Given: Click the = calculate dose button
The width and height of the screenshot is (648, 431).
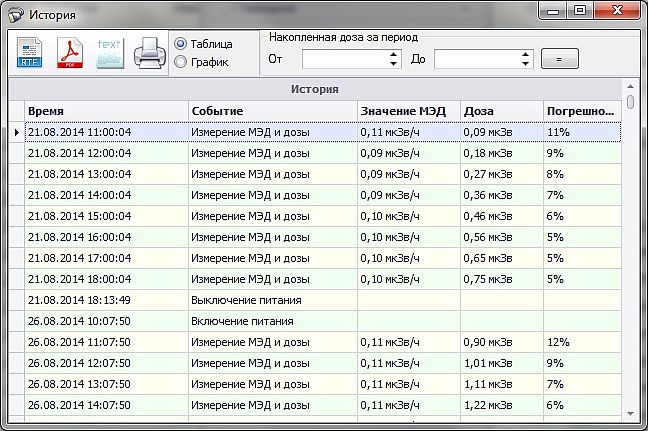Looking at the screenshot, I should tap(560, 59).
